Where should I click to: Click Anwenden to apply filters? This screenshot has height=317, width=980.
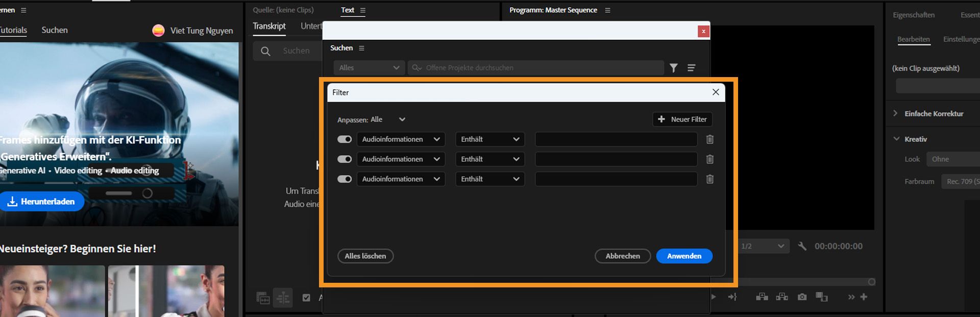tap(684, 256)
